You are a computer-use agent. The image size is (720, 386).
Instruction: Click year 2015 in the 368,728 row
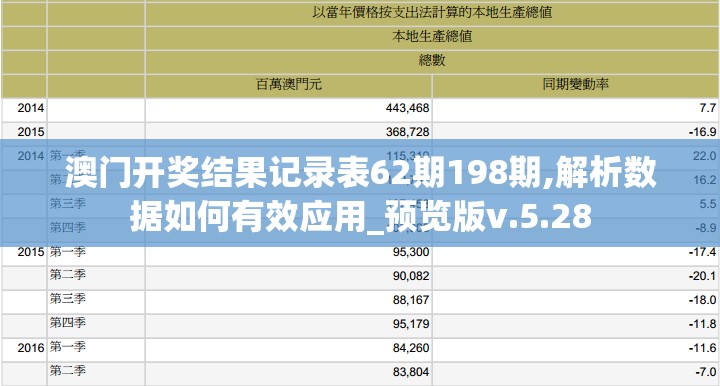pyautogui.click(x=31, y=132)
